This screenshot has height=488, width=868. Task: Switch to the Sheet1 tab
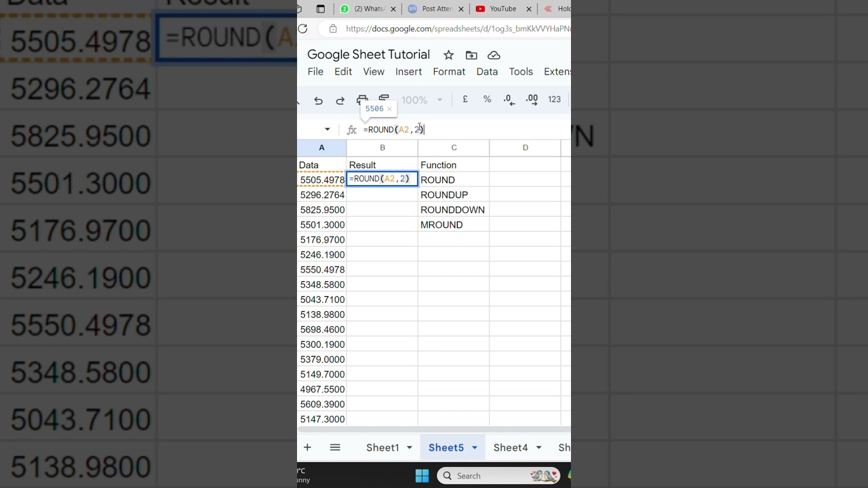click(x=382, y=447)
